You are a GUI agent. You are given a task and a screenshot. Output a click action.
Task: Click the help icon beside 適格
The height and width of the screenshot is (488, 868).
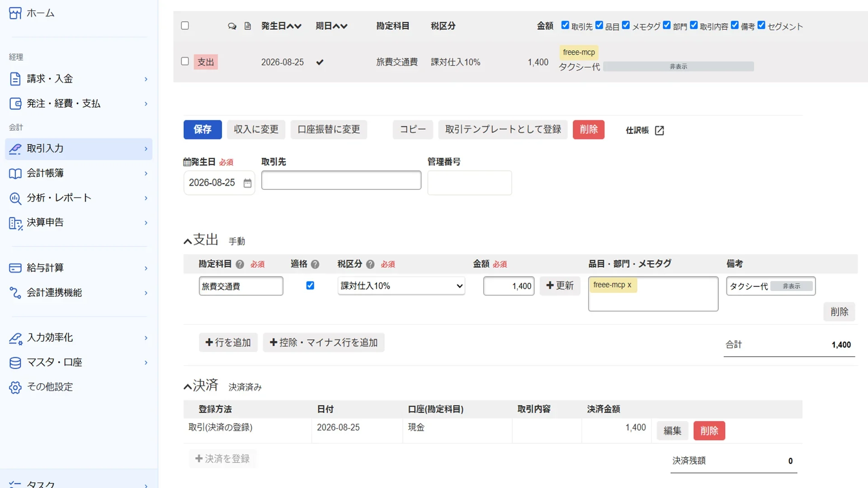coord(315,264)
